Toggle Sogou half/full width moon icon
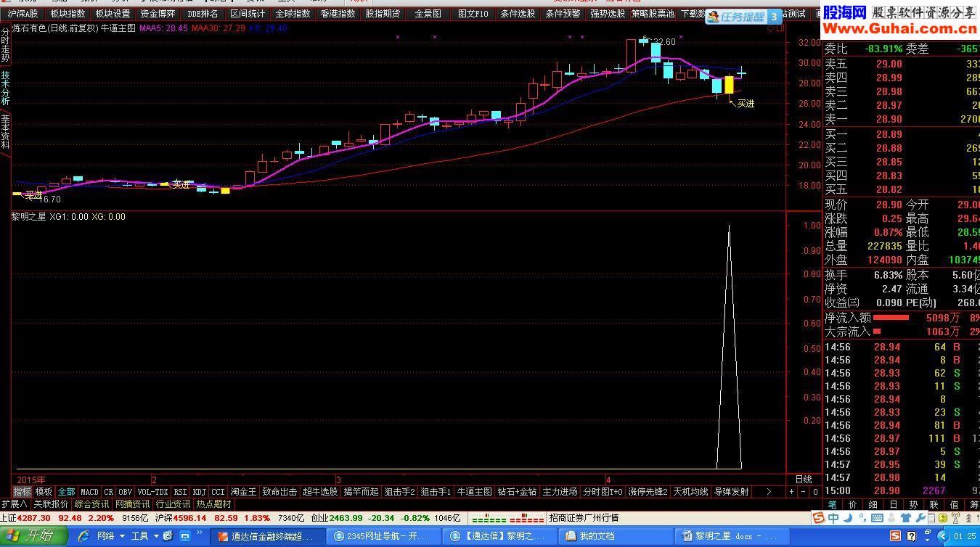The image size is (980, 547). coord(848,518)
